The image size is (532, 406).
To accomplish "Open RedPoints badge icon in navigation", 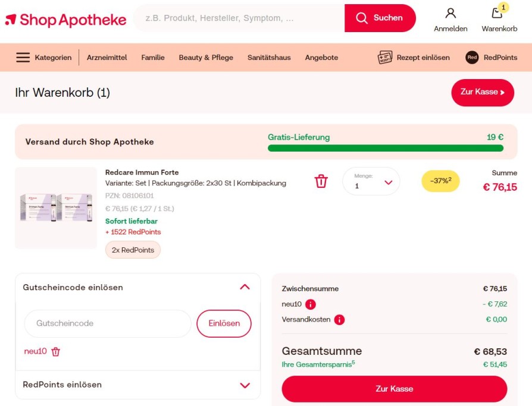I will [x=472, y=57].
